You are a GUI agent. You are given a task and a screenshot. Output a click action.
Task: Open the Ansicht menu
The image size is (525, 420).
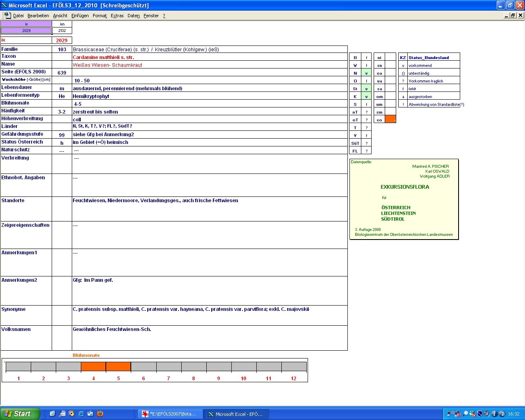coord(60,16)
